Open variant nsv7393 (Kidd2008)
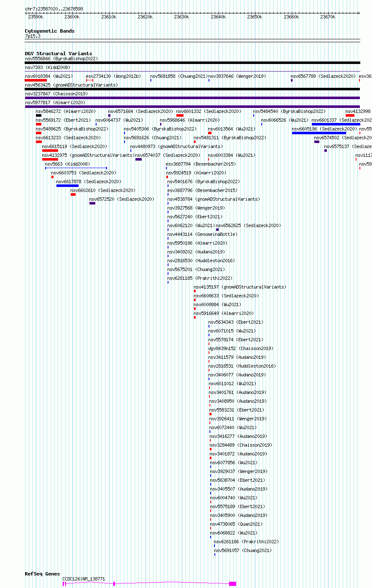This screenshot has height=588, width=372. pyautogui.click(x=48, y=67)
